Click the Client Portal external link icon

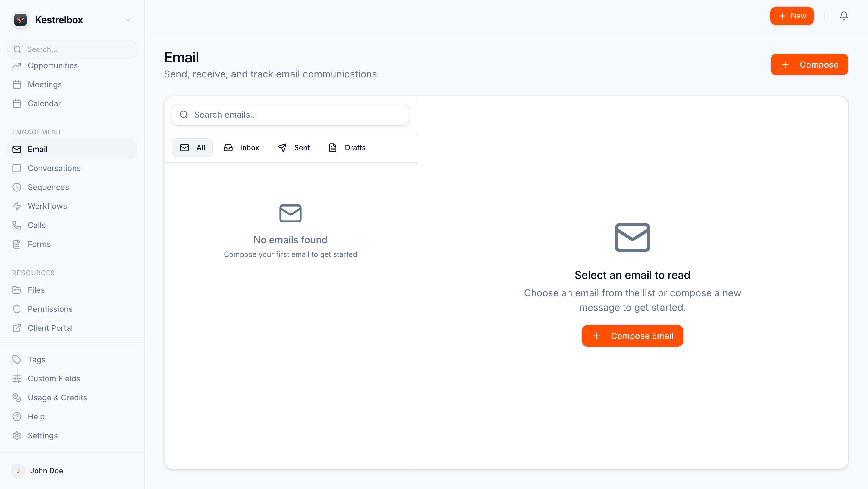pyautogui.click(x=17, y=328)
